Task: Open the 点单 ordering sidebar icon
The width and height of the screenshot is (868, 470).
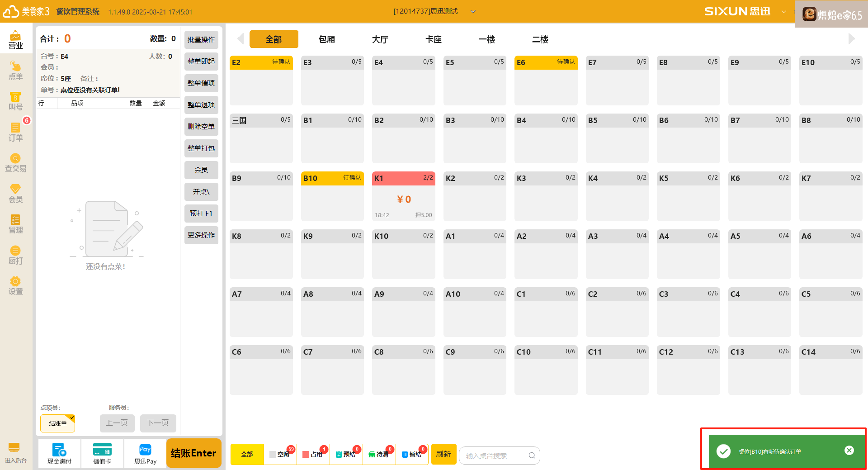Action: (x=15, y=71)
